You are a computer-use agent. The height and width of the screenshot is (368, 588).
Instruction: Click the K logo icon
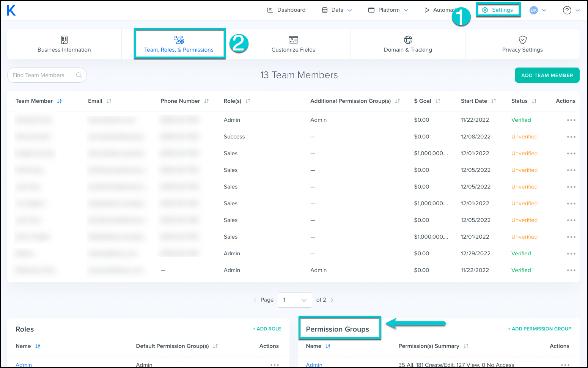(11, 10)
